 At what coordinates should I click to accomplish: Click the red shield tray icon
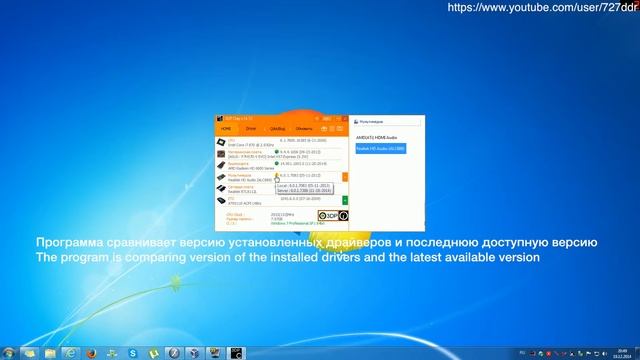coord(549,353)
